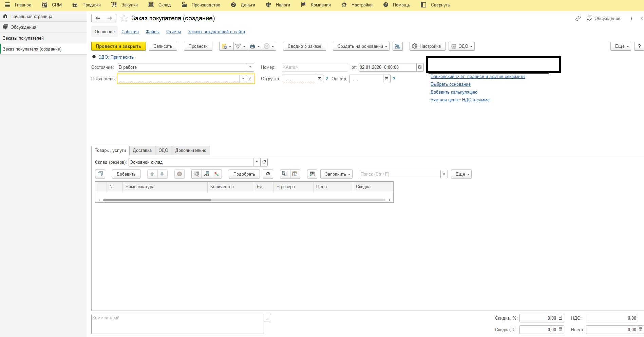Click the get link chain icon

[x=578, y=19]
